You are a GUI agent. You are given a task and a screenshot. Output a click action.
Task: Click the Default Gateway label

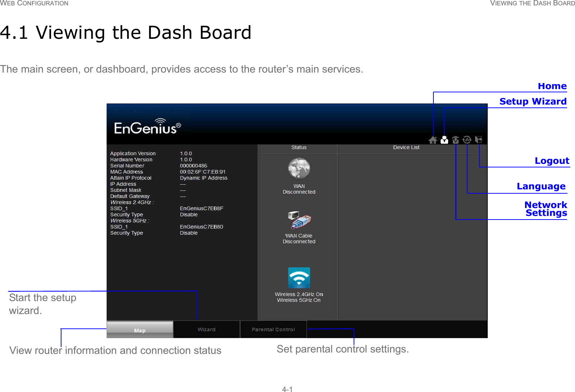pos(130,196)
